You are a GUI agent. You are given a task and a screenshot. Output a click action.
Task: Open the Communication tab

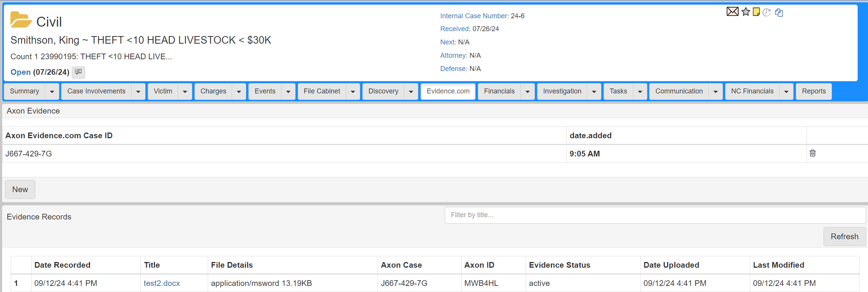679,92
